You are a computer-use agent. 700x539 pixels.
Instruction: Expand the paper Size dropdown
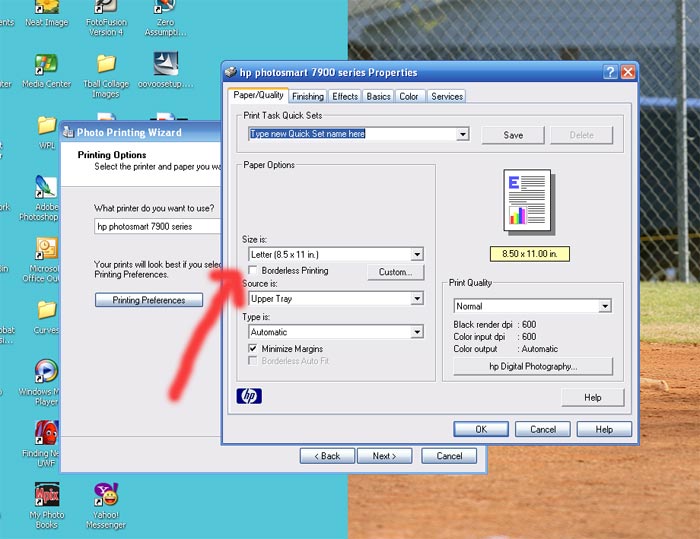(417, 255)
